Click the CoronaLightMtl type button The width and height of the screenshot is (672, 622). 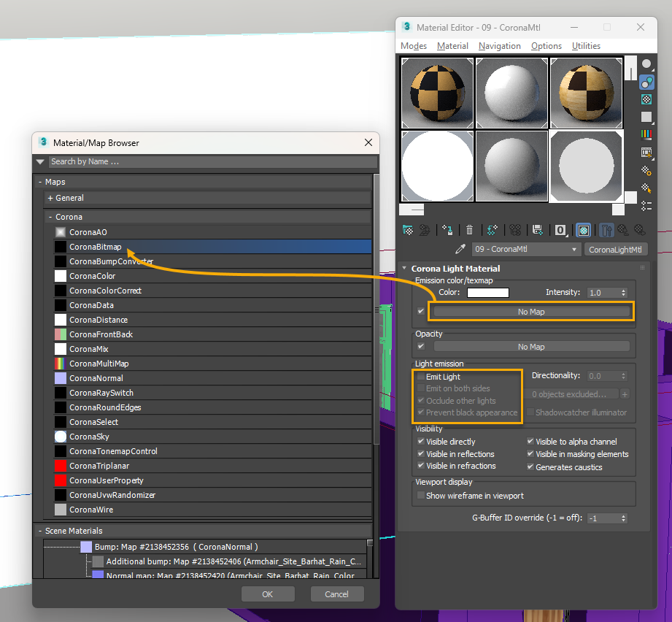615,250
